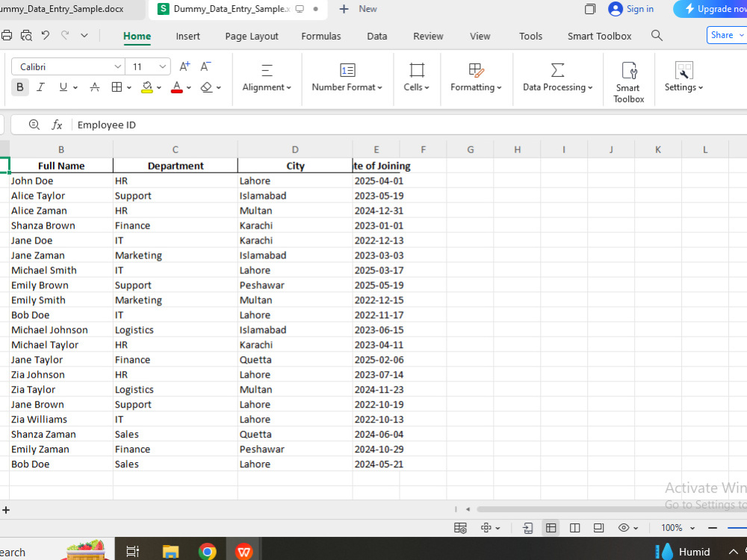The image size is (747, 560).
Task: Open eye protection mode icon
Action: pos(624,528)
